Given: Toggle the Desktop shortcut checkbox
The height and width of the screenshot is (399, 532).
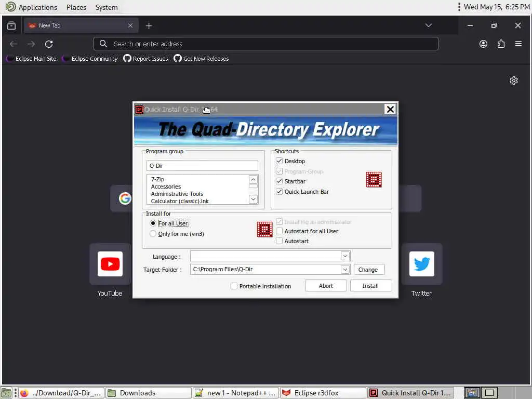Looking at the screenshot, I should click(x=279, y=161).
